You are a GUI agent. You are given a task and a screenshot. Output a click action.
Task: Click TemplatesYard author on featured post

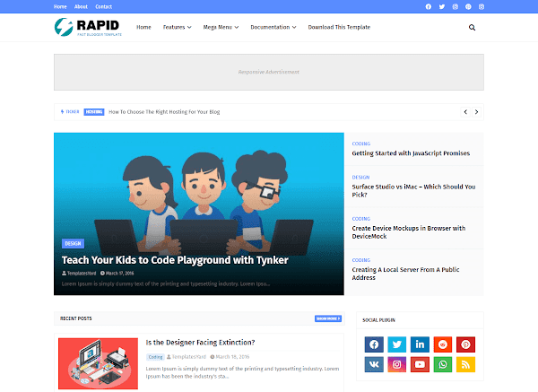click(x=79, y=274)
